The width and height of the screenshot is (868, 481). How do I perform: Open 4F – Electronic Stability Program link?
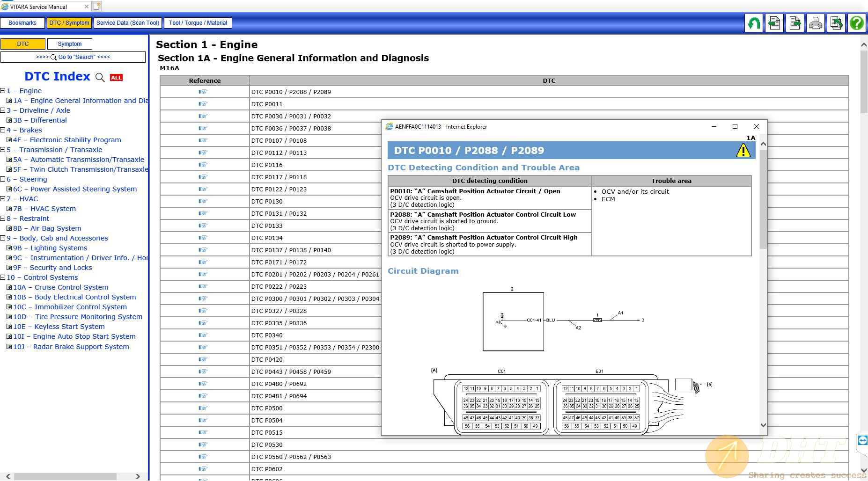(x=67, y=140)
